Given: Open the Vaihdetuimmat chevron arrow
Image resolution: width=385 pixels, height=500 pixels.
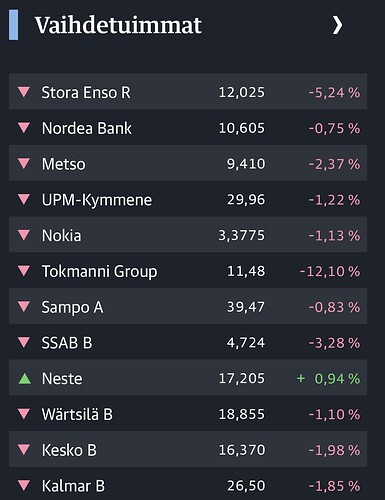Looking at the screenshot, I should pos(337,25).
